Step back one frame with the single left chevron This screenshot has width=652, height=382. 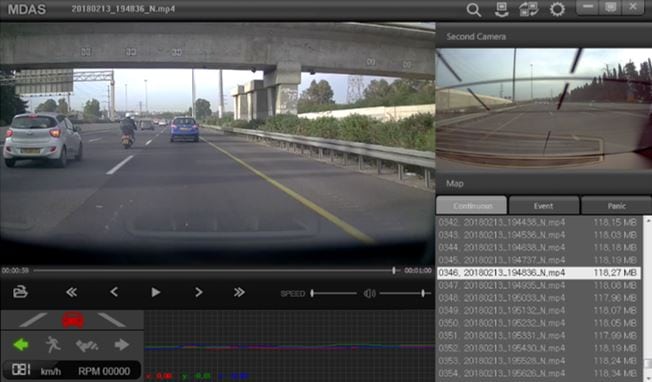[x=114, y=292]
